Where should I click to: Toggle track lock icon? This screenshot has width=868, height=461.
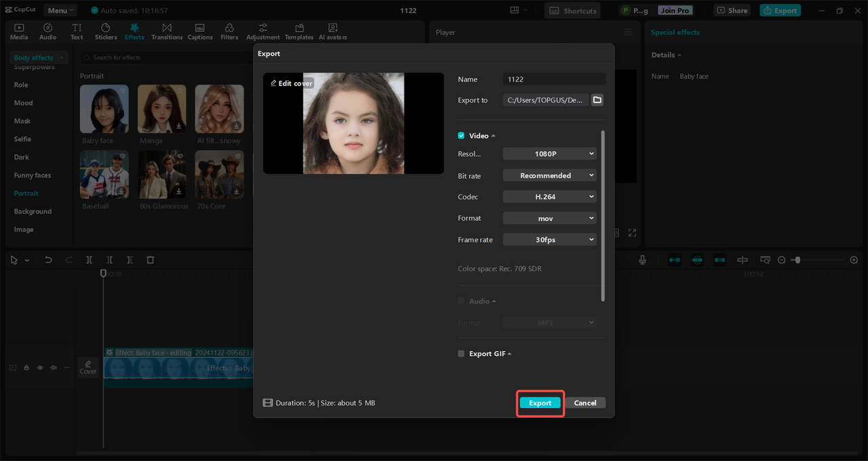pos(26,367)
